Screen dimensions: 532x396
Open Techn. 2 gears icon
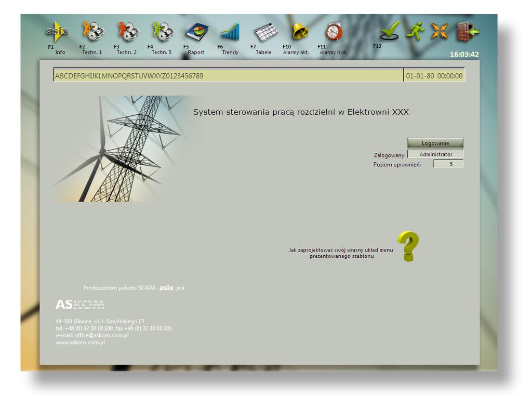[x=128, y=31]
